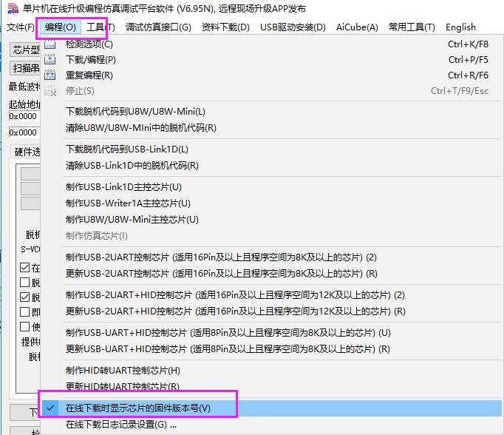Click the second 0x0000 address field
The height and width of the screenshot is (435, 504).
24,132
